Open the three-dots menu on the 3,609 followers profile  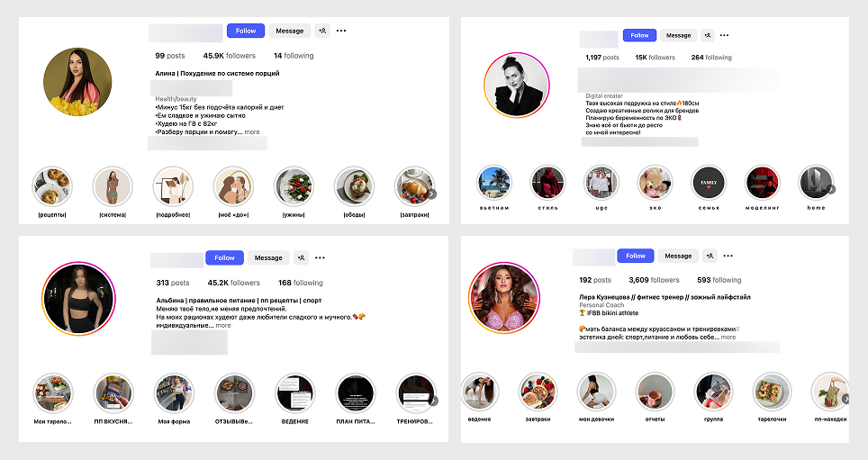[x=728, y=256]
